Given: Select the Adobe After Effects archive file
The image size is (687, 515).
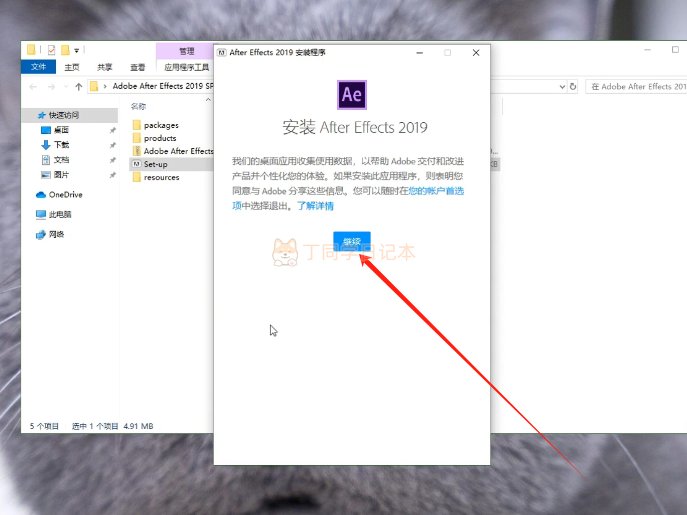Looking at the screenshot, I should 177,151.
